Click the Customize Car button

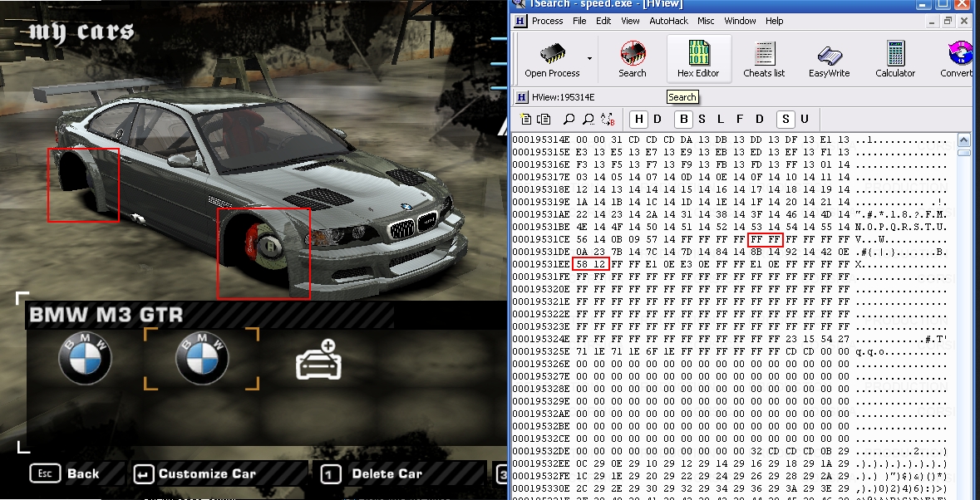pos(195,473)
